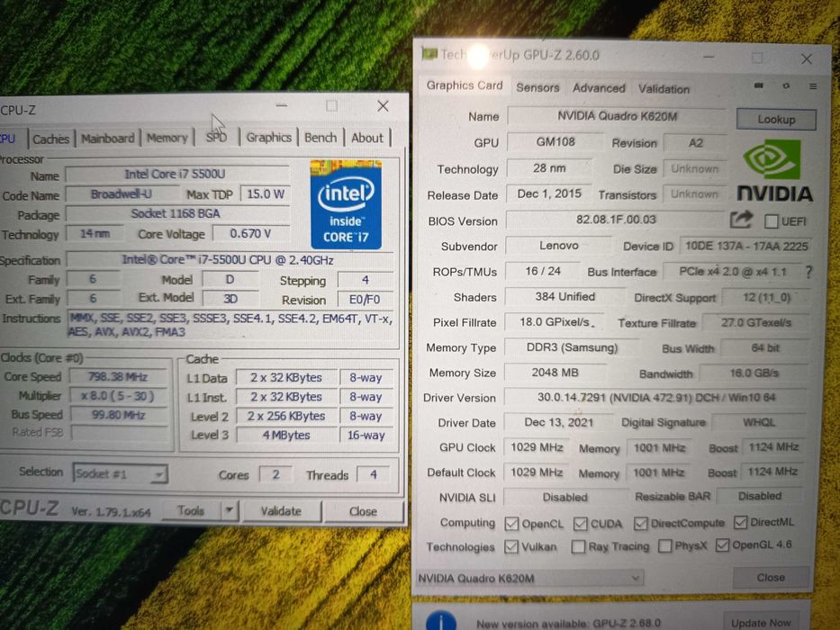Toggle the UEFI checkbox
This screenshot has height=630, width=840.
pyautogui.click(x=772, y=221)
